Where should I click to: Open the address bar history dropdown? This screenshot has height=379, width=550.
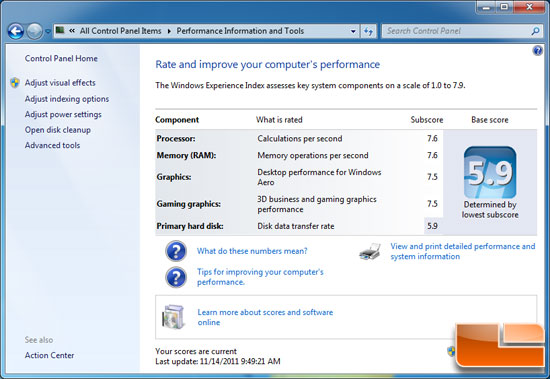[x=353, y=31]
